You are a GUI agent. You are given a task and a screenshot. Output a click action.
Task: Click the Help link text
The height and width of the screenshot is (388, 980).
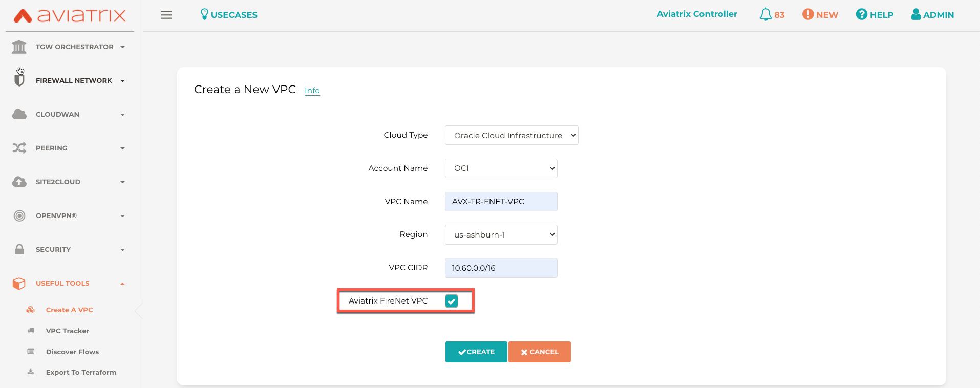point(882,15)
